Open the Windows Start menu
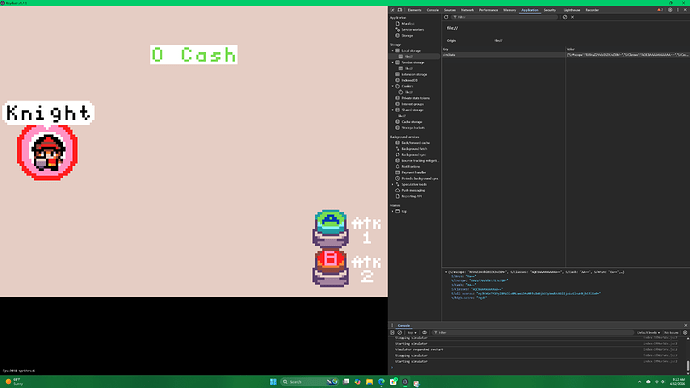This screenshot has height=388, width=690. [x=273, y=382]
